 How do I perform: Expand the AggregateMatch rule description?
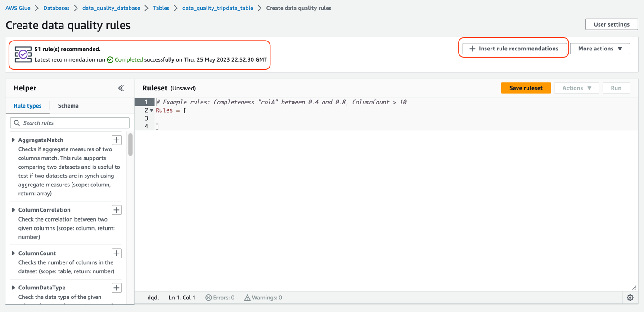tap(14, 140)
